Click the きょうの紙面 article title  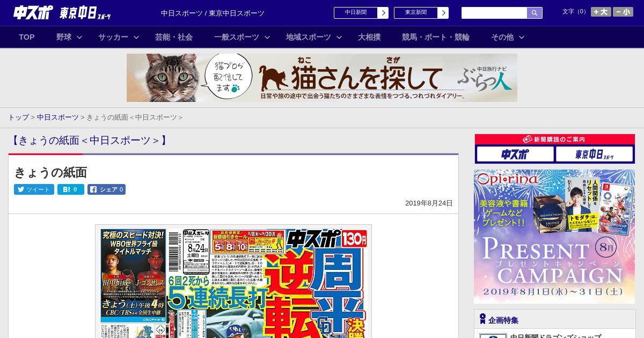point(50,172)
